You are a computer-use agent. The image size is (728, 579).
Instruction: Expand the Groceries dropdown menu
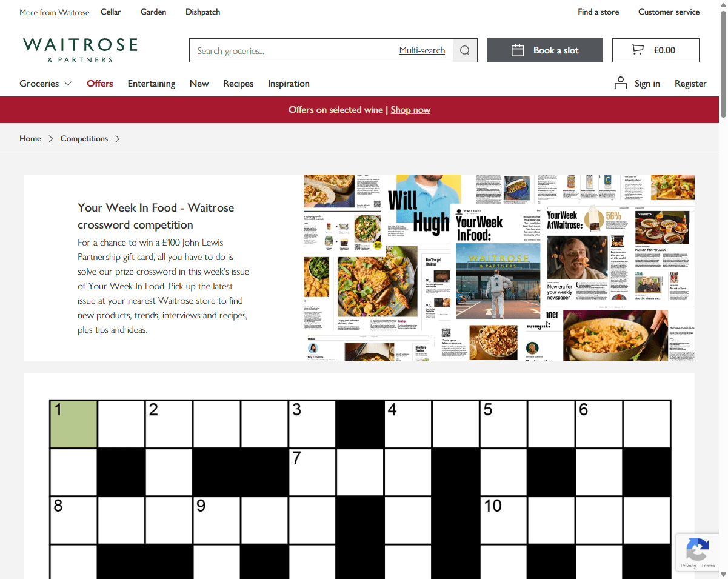click(x=45, y=84)
